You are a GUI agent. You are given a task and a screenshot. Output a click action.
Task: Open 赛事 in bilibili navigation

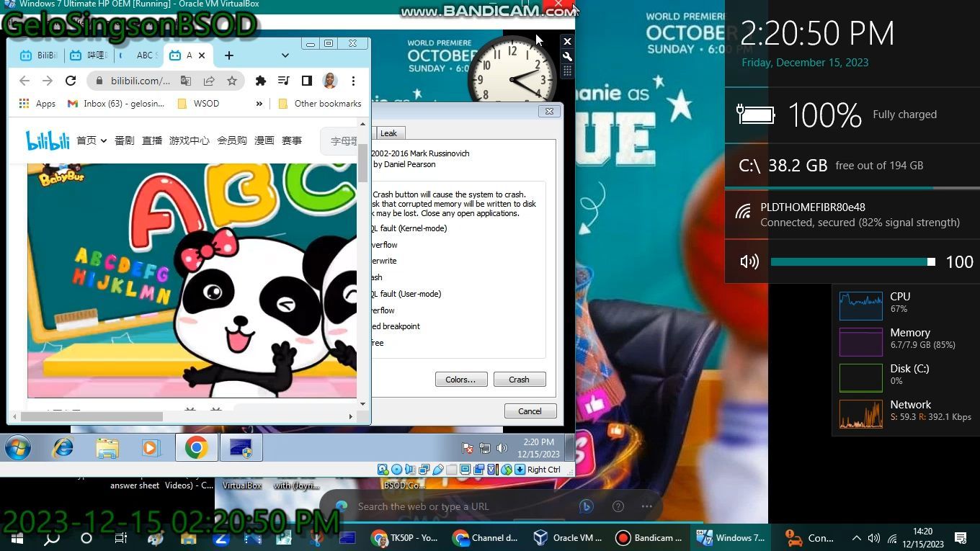tap(292, 140)
